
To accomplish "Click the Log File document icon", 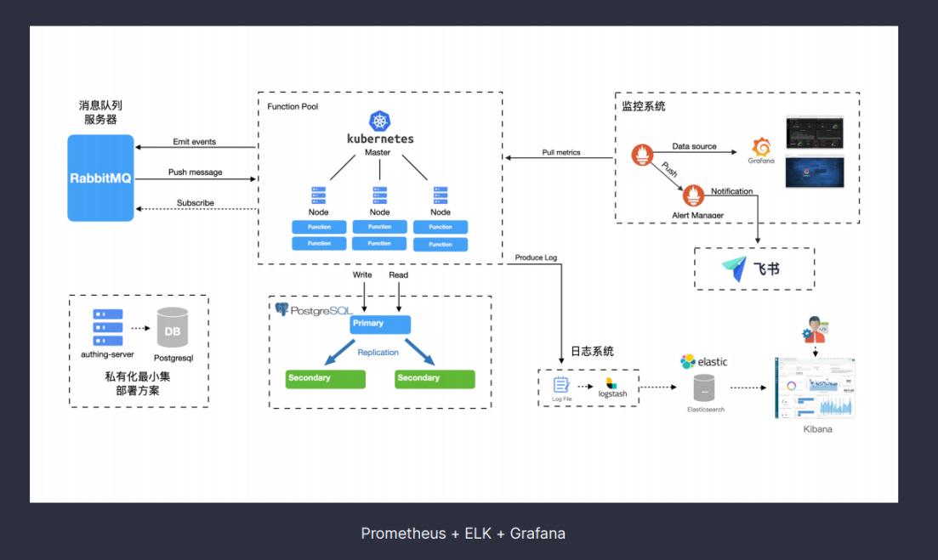I will 561,385.
